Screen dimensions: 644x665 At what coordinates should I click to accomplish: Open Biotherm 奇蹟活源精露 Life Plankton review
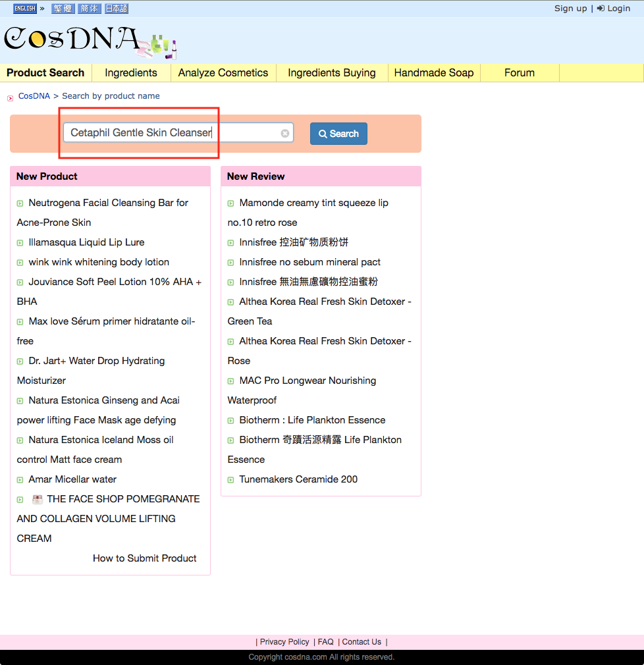(315, 450)
